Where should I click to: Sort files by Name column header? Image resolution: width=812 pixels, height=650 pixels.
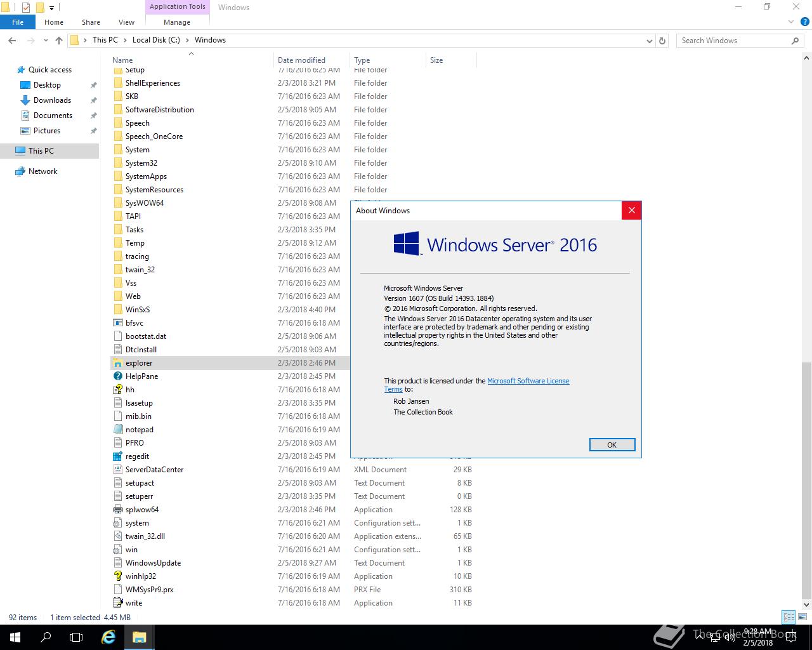[x=191, y=60]
